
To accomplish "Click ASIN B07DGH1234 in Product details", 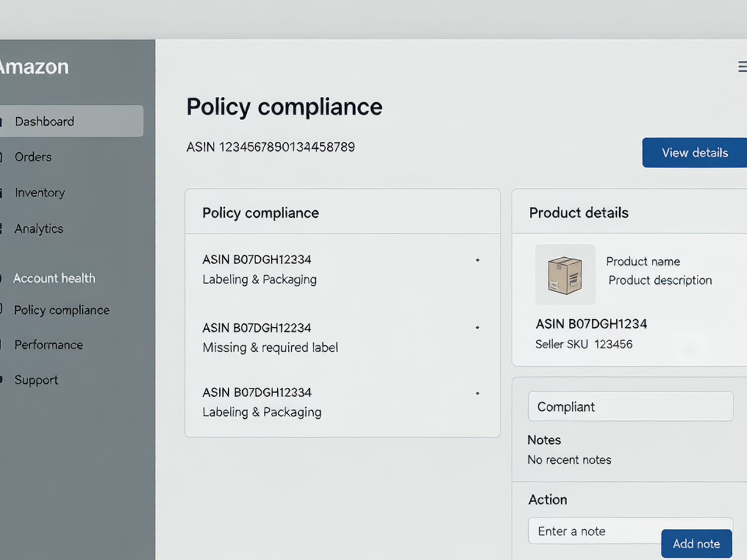I will pos(591,324).
